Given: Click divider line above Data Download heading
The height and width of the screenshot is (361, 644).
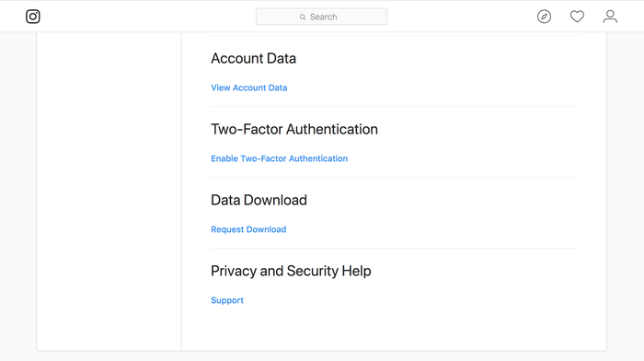Looking at the screenshot, I should pyautogui.click(x=394, y=177).
